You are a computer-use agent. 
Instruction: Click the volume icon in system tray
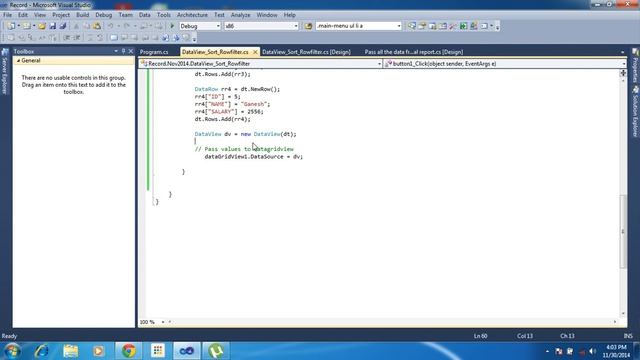pos(592,351)
